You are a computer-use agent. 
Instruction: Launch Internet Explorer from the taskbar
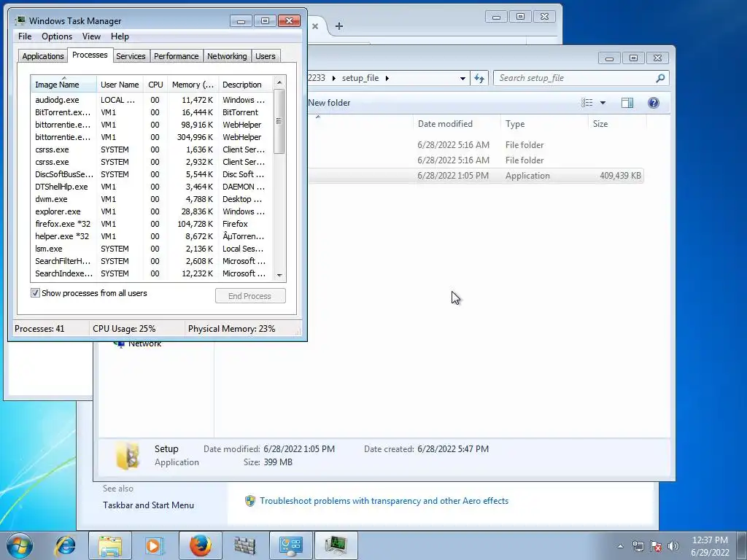click(x=65, y=545)
